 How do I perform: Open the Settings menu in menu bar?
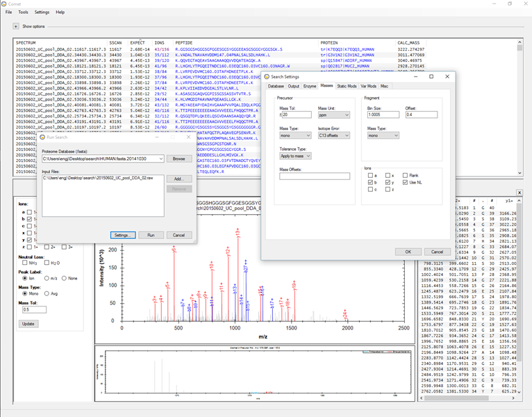tap(42, 13)
